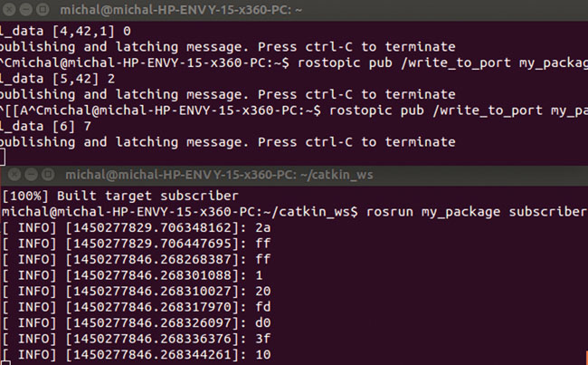Close the catkin_ws terminal window
588x365 pixels.
(x=14, y=175)
